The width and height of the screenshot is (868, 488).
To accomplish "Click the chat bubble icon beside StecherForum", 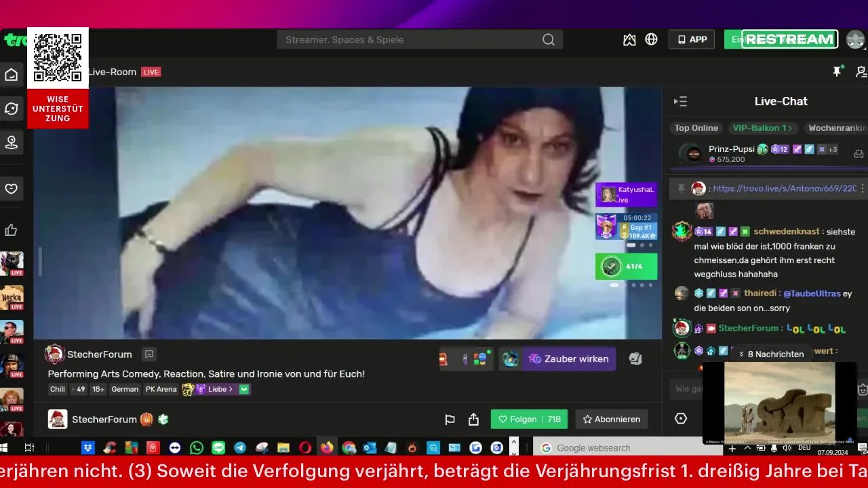I will (149, 354).
